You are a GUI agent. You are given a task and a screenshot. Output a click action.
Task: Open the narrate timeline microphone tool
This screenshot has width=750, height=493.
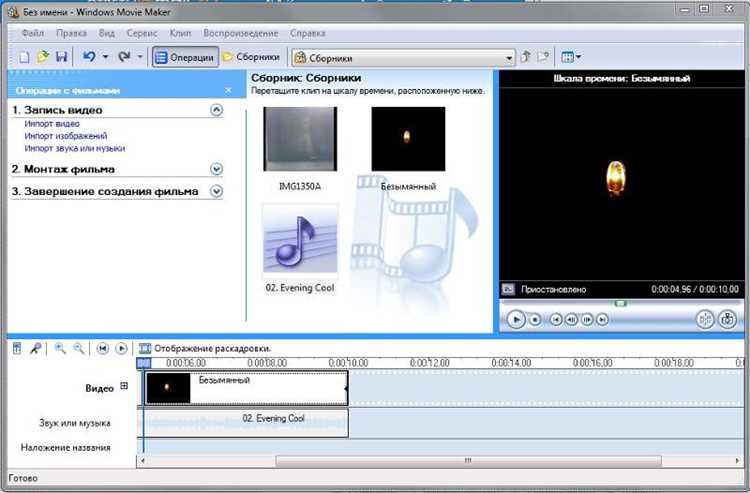click(35, 348)
